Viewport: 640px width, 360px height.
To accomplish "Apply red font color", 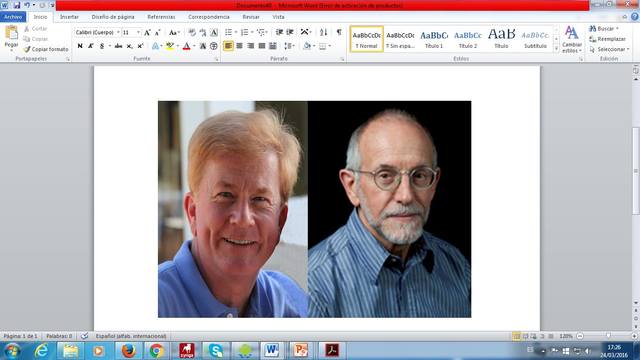I will 187,46.
